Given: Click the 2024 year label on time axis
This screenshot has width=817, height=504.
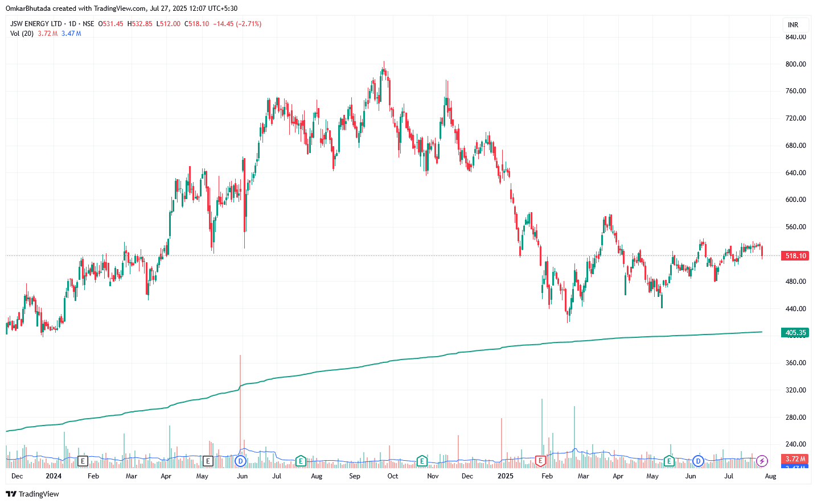Looking at the screenshot, I should [x=54, y=476].
